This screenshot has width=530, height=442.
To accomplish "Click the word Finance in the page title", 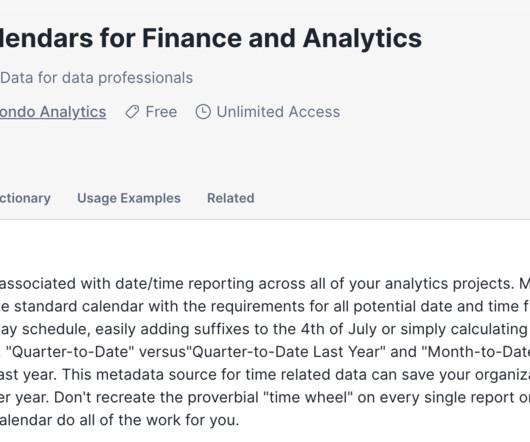I will (x=192, y=38).
